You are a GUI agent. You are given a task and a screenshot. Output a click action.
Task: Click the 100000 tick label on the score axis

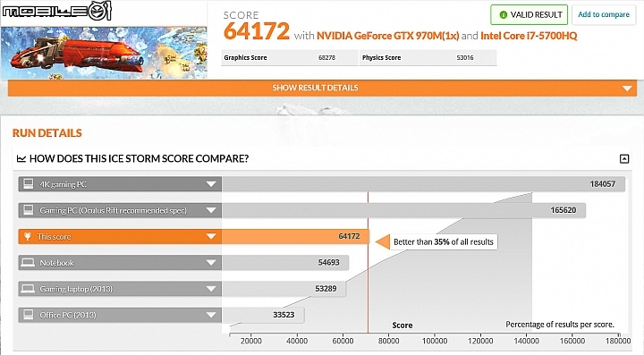(x=435, y=341)
